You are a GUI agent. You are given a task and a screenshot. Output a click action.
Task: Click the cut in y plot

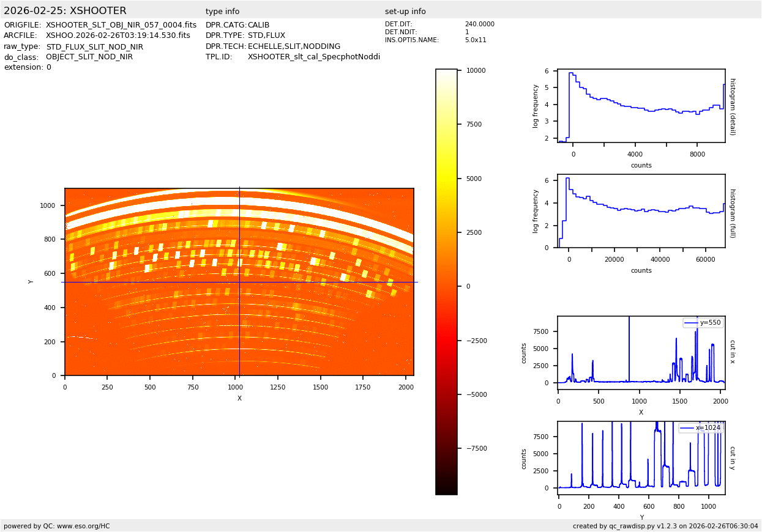641,457
